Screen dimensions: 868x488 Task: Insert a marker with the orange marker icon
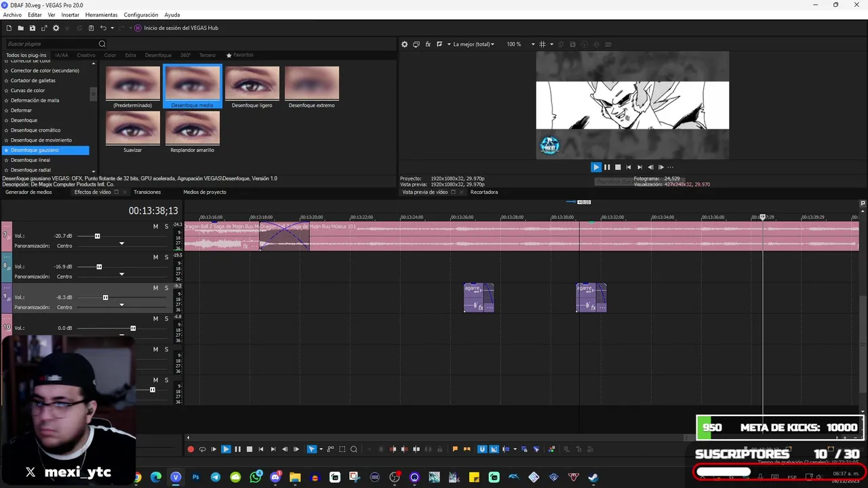[x=455, y=449]
